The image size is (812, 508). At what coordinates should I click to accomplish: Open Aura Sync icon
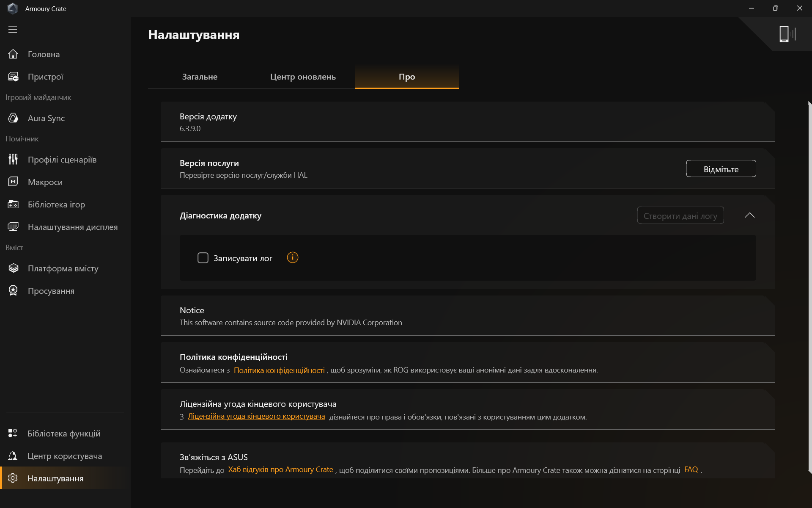pos(13,118)
